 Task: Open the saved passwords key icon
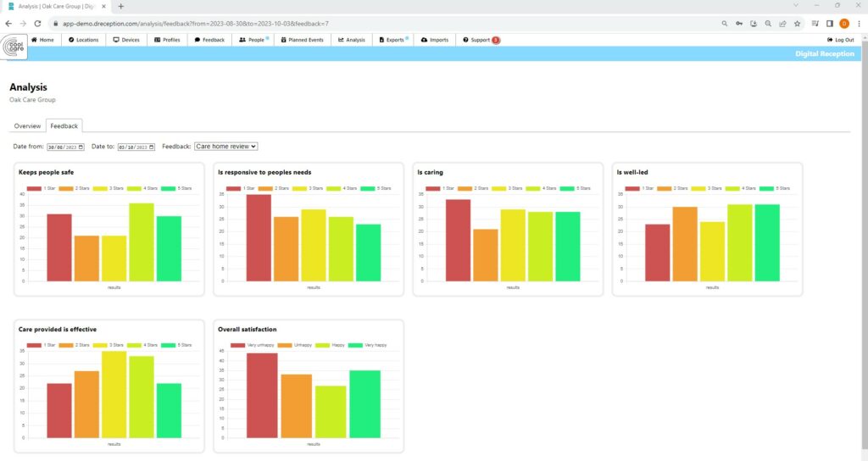click(739, 24)
